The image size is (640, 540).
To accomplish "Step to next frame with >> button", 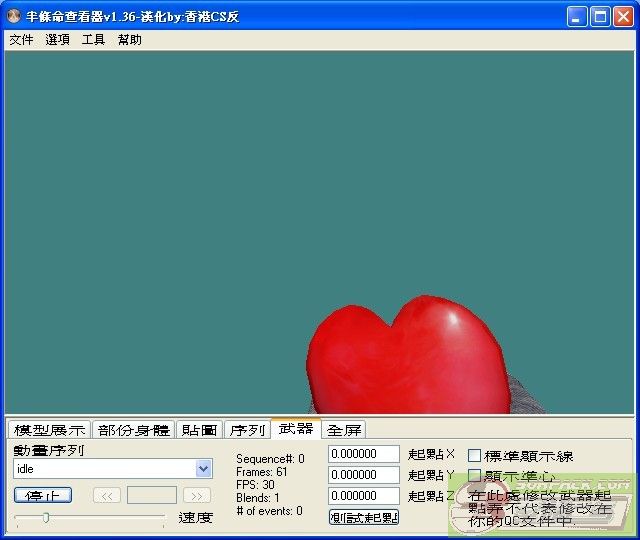I will [197, 495].
